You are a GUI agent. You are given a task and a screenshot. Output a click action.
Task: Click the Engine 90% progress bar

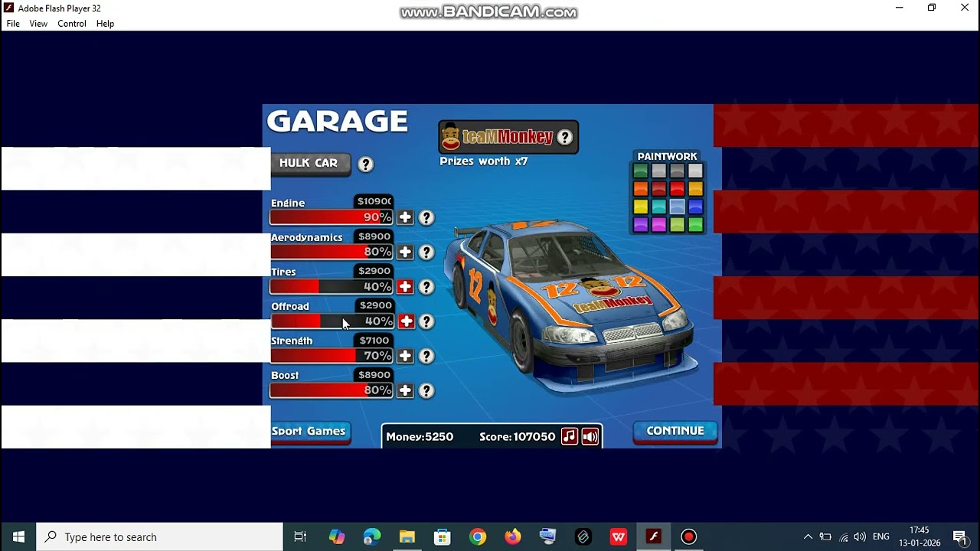[x=332, y=217]
